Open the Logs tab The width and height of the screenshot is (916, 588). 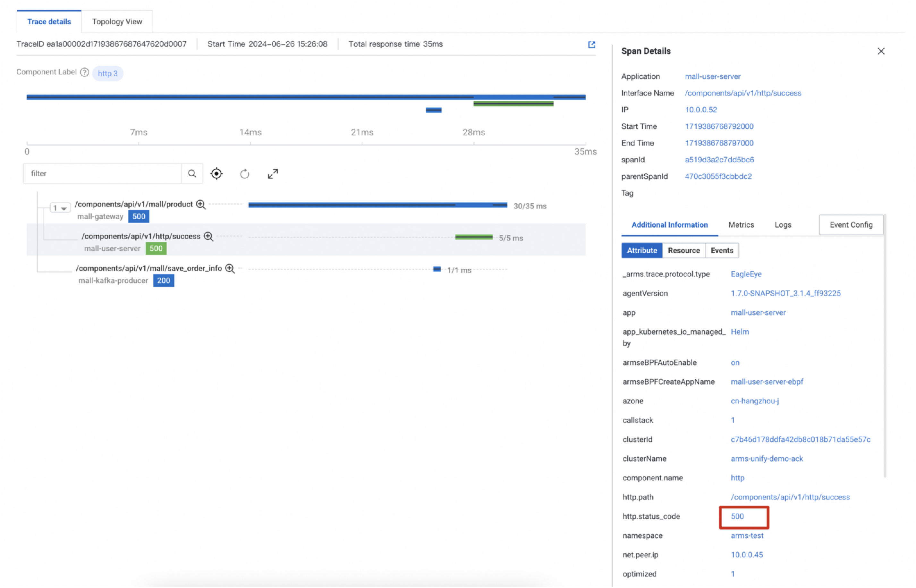[x=783, y=225]
